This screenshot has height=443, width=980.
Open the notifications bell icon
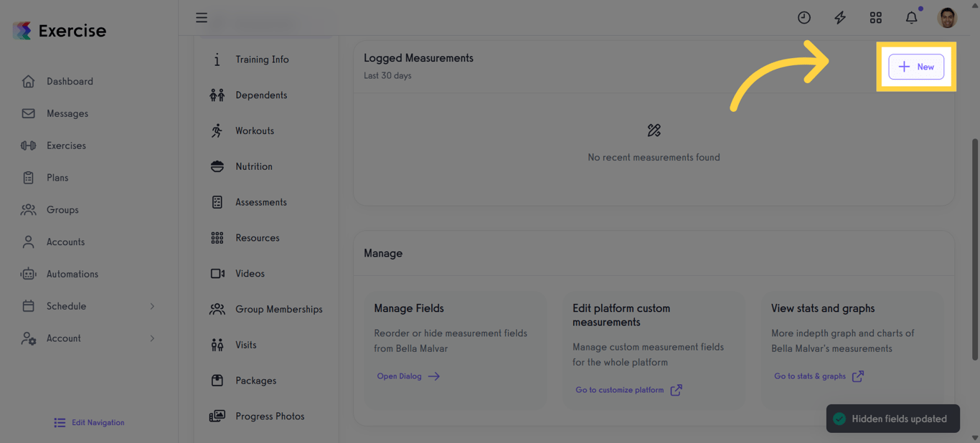point(911,17)
